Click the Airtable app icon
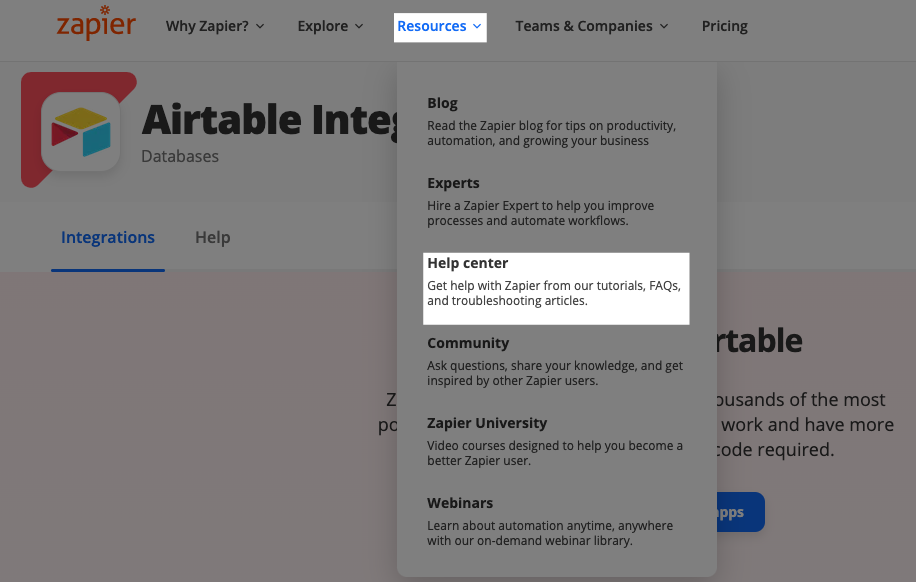The width and height of the screenshot is (916, 582). [x=81, y=131]
